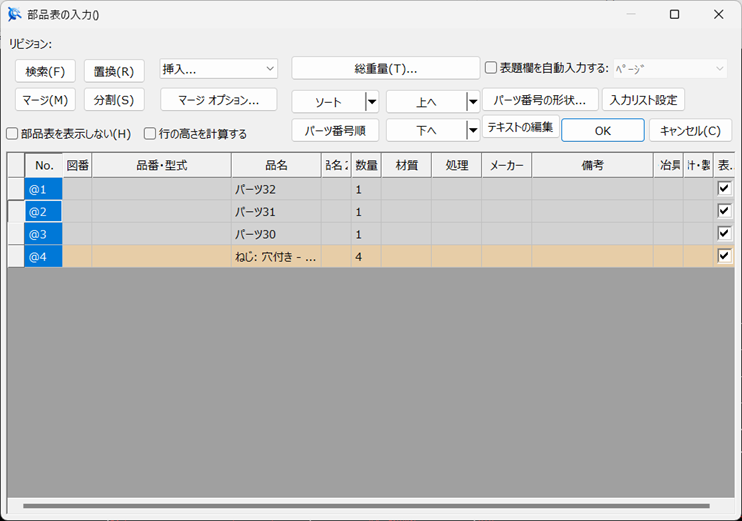
Task: Close the 部品表の入力 dialog
Action: click(x=718, y=15)
